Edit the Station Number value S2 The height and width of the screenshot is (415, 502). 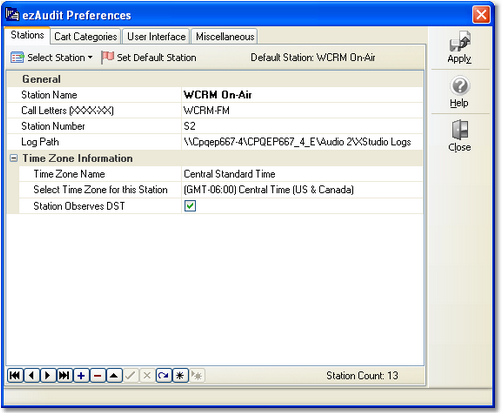pos(302,126)
